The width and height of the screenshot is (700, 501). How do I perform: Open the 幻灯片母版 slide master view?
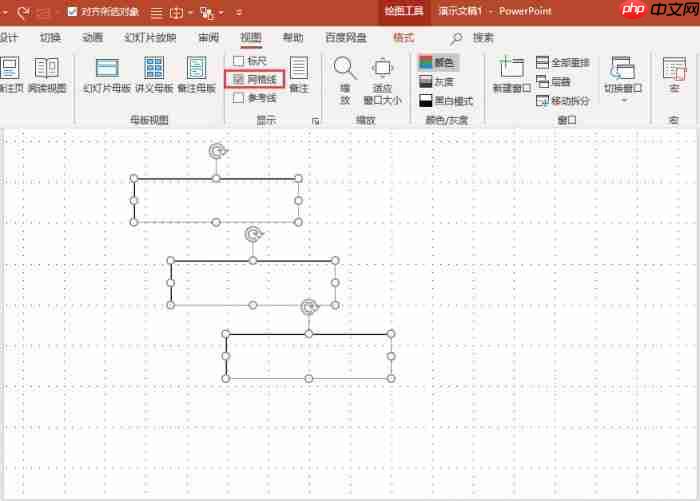coord(107,75)
